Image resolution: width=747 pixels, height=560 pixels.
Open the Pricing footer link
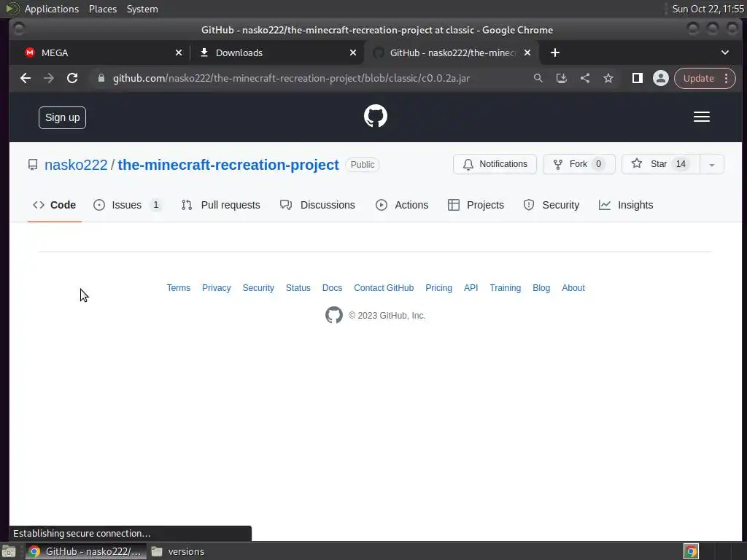tap(438, 288)
